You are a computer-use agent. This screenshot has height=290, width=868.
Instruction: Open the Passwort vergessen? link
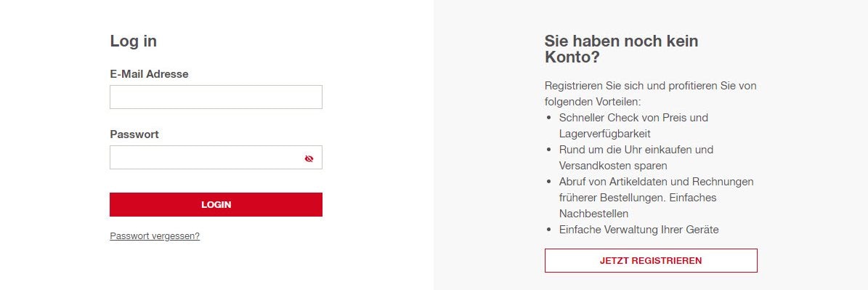(x=155, y=235)
